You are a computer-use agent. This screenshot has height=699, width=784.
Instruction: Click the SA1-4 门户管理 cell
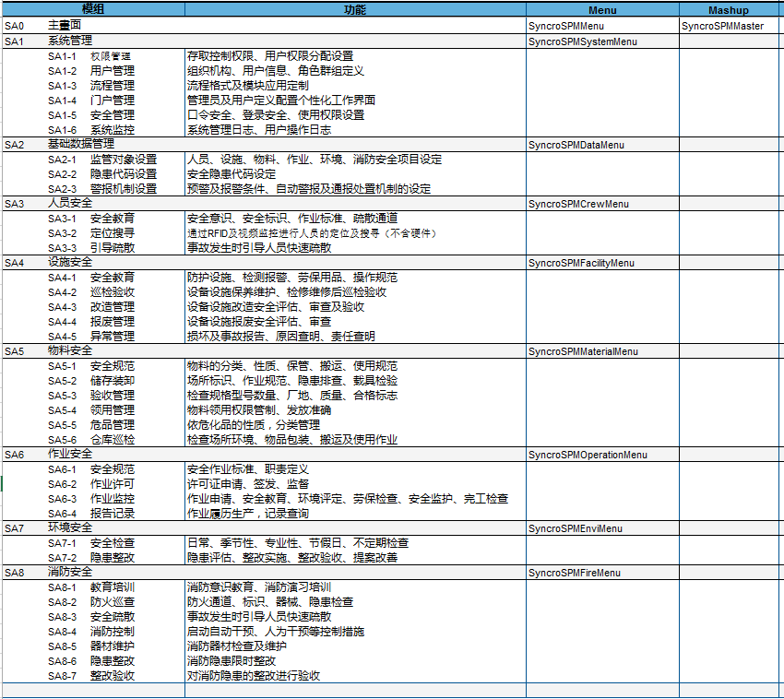click(x=93, y=100)
